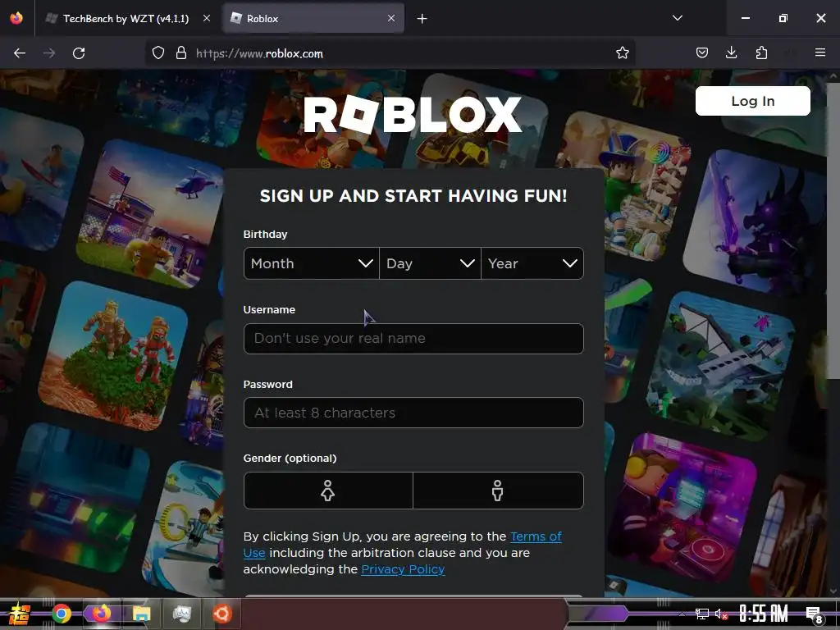The height and width of the screenshot is (630, 840).
Task: Select the male gender icon button
Action: click(498, 491)
